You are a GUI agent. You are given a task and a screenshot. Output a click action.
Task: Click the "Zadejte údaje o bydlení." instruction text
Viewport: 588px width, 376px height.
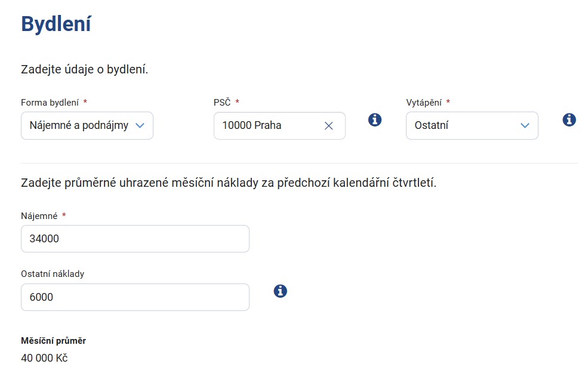[x=84, y=70]
